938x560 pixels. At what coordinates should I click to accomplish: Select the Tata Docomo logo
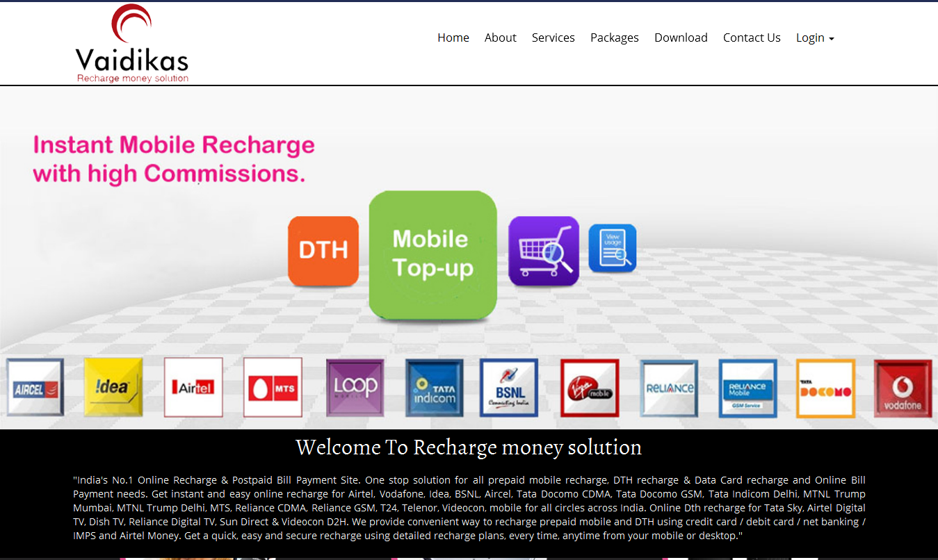click(825, 388)
